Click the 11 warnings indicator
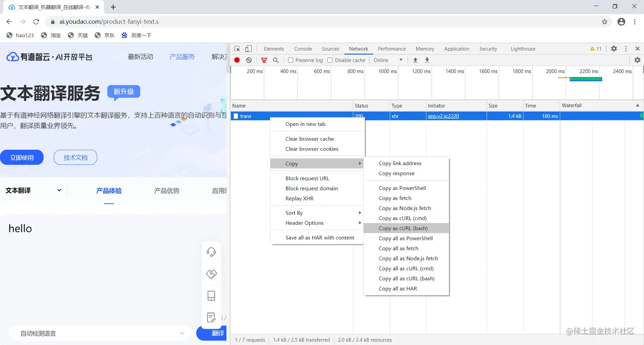The width and height of the screenshot is (644, 345). [x=596, y=49]
